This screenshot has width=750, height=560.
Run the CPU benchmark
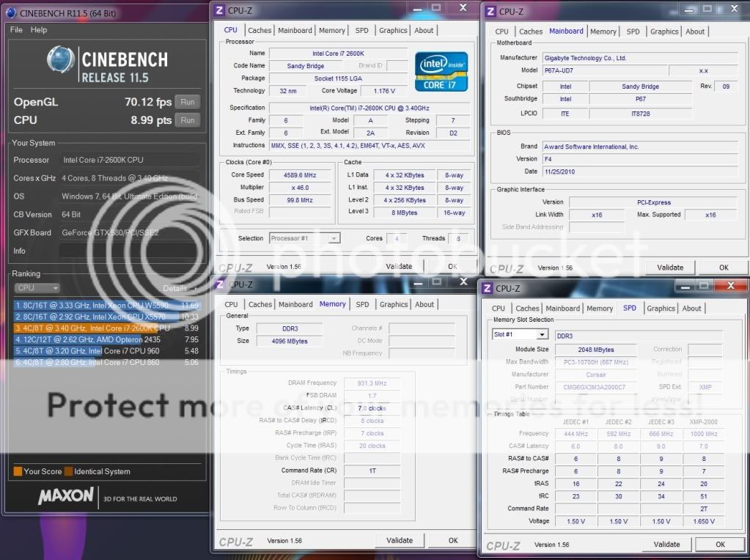[188, 120]
